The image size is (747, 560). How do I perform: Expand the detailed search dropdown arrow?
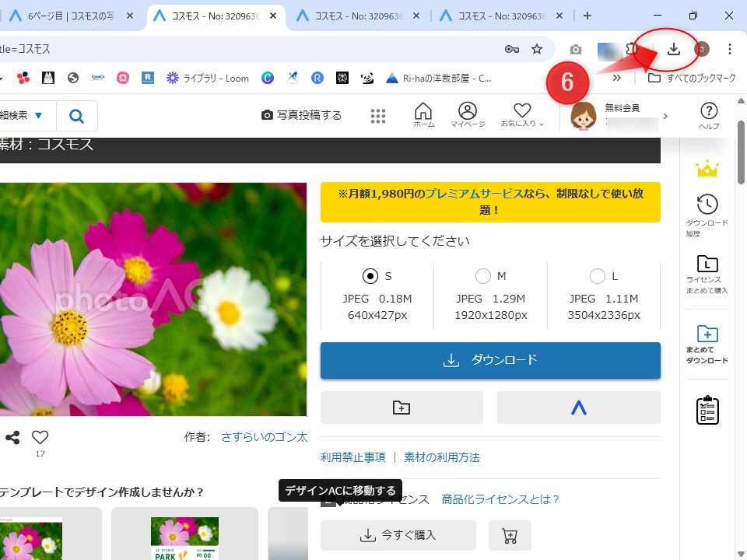[x=38, y=116]
